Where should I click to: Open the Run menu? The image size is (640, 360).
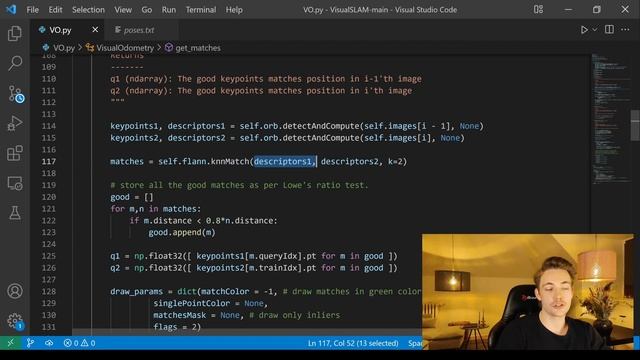click(169, 10)
